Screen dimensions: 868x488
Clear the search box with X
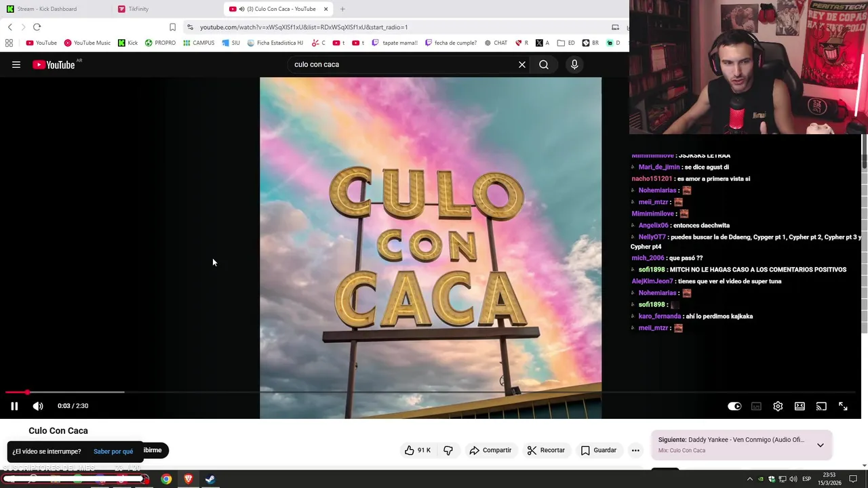(x=522, y=64)
